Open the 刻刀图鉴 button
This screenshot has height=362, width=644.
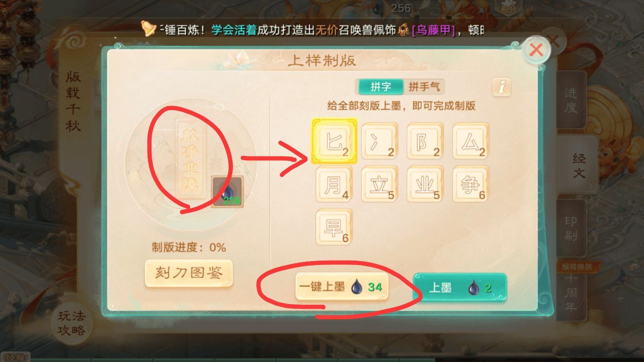point(189,273)
